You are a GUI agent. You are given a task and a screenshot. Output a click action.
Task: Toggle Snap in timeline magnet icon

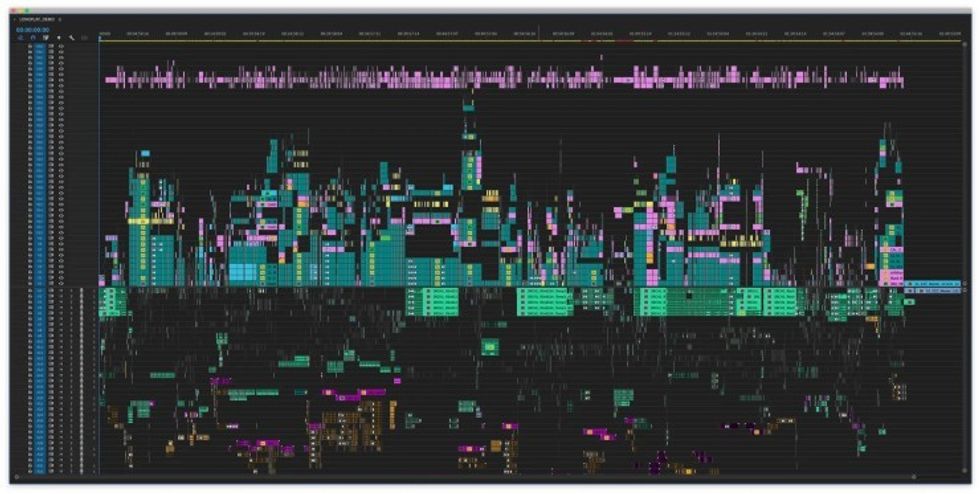coord(33,38)
